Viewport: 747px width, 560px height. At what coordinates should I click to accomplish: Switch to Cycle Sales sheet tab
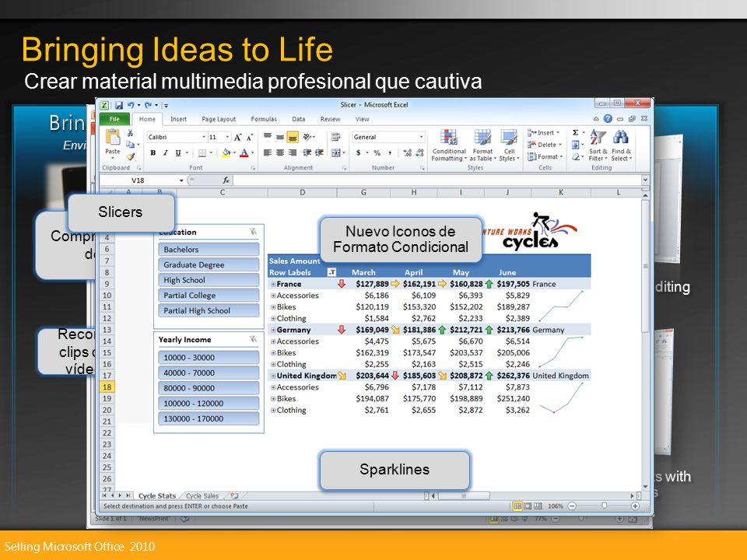202,495
